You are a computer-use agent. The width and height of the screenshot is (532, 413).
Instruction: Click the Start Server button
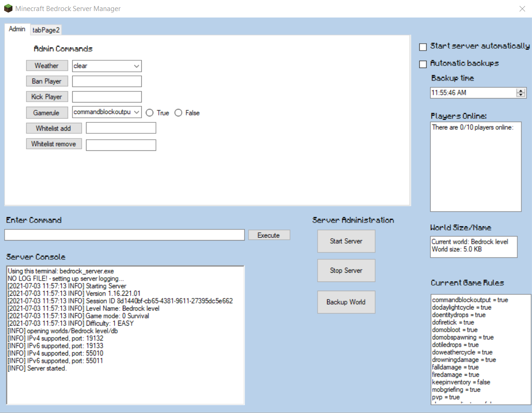point(346,241)
